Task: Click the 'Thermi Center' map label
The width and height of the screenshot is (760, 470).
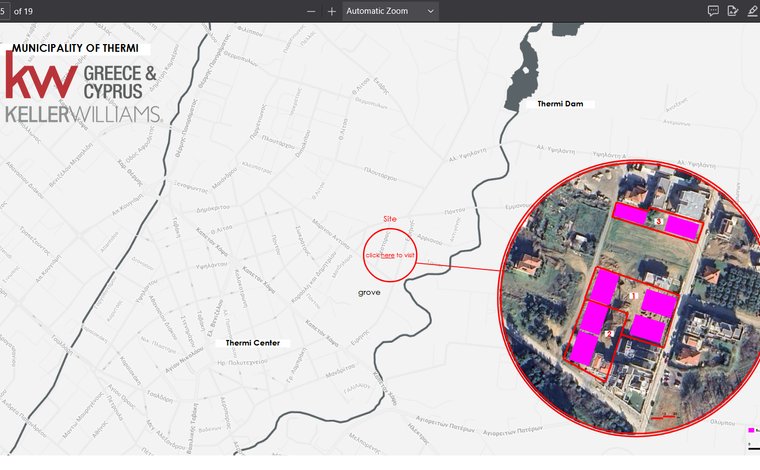Action: tap(253, 343)
